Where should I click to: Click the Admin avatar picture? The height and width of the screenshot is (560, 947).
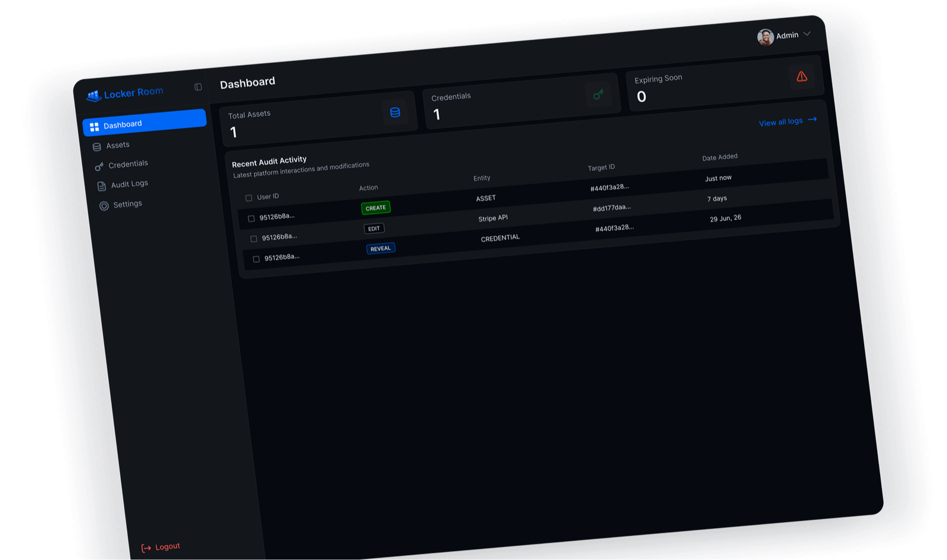pos(765,37)
